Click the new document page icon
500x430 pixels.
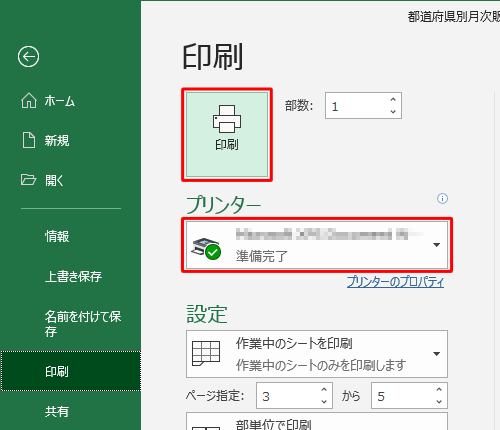(29, 140)
